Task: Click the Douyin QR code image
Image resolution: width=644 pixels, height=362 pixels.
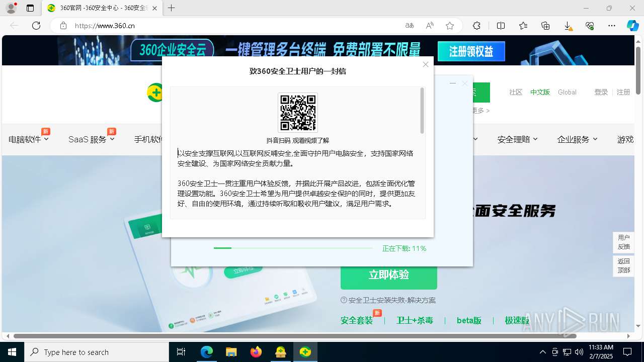Action: (298, 113)
